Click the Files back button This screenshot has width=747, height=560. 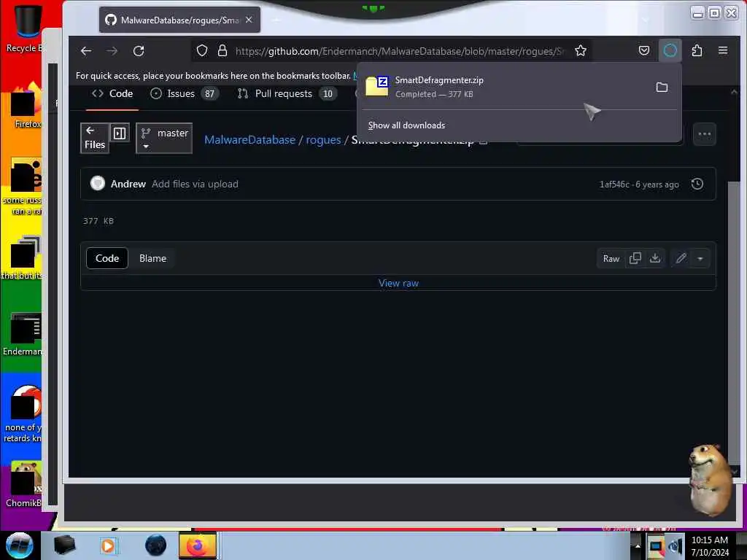pos(95,138)
